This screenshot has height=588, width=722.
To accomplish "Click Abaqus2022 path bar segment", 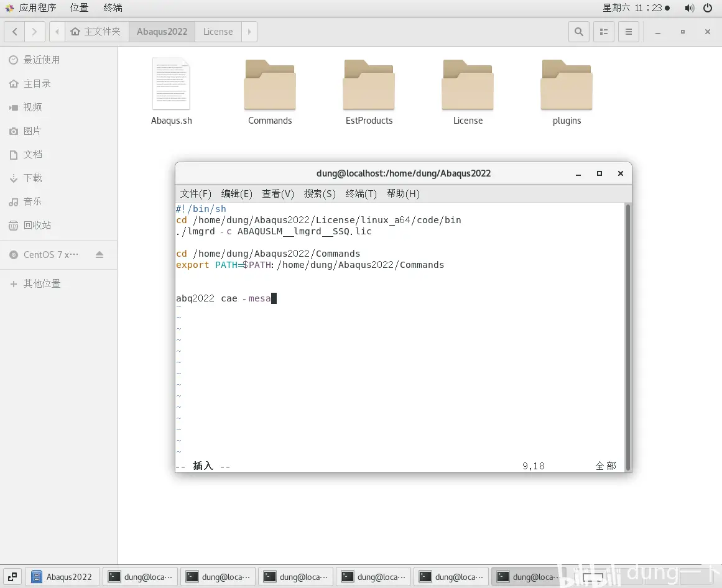I will [162, 32].
